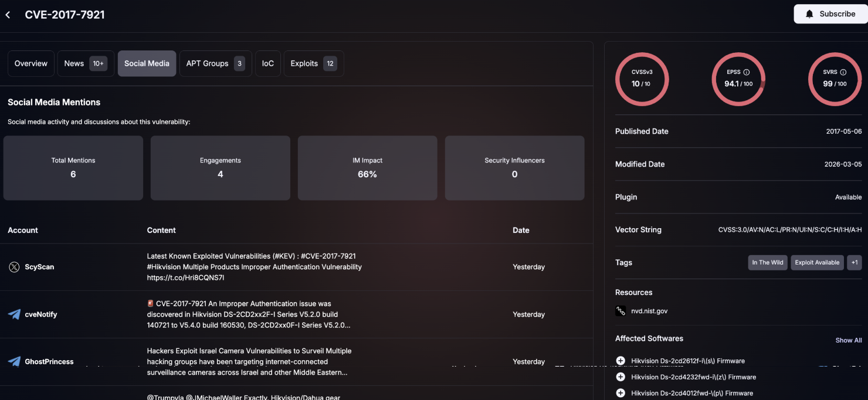Screen dimensions: 868x400
Task: Click the X logo beside ScyScan
Action: point(14,267)
